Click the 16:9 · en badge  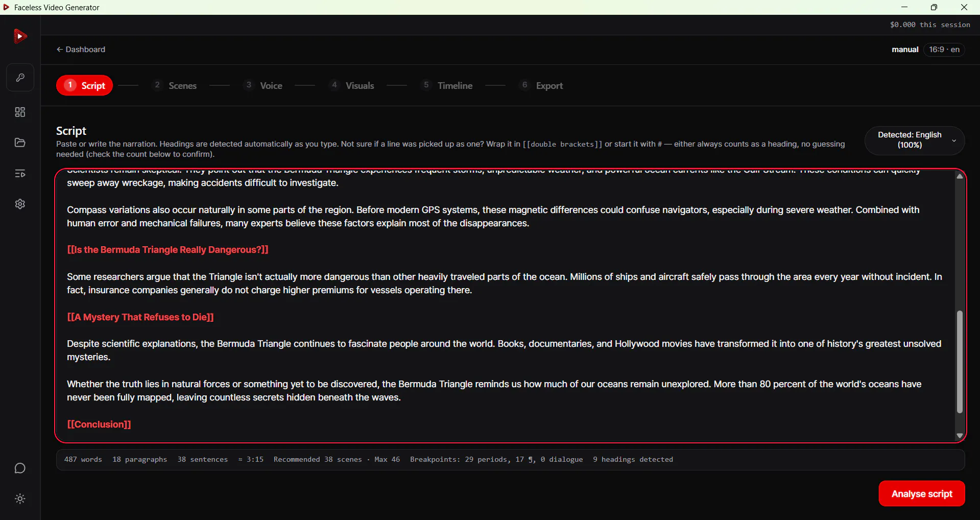(x=944, y=50)
